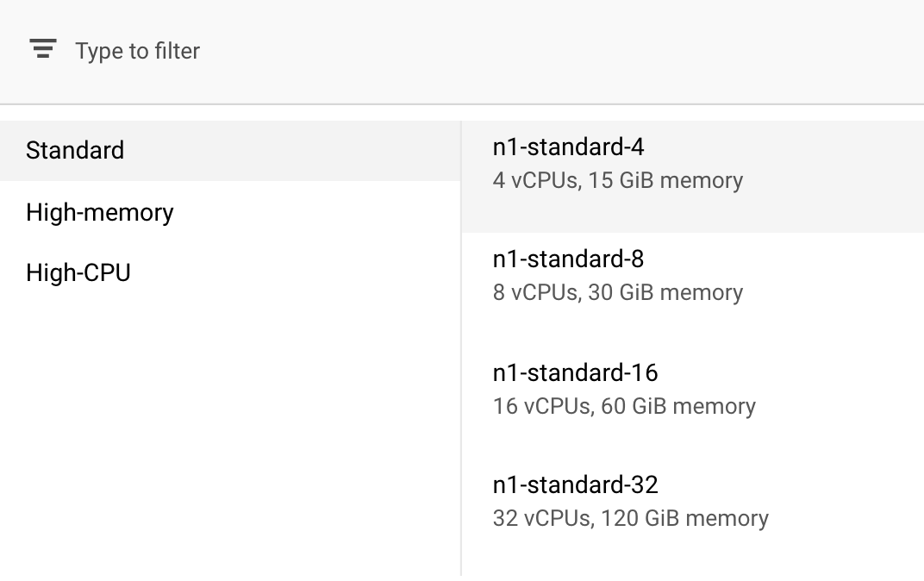
Task: Select the Standard machine category
Action: [x=75, y=150]
